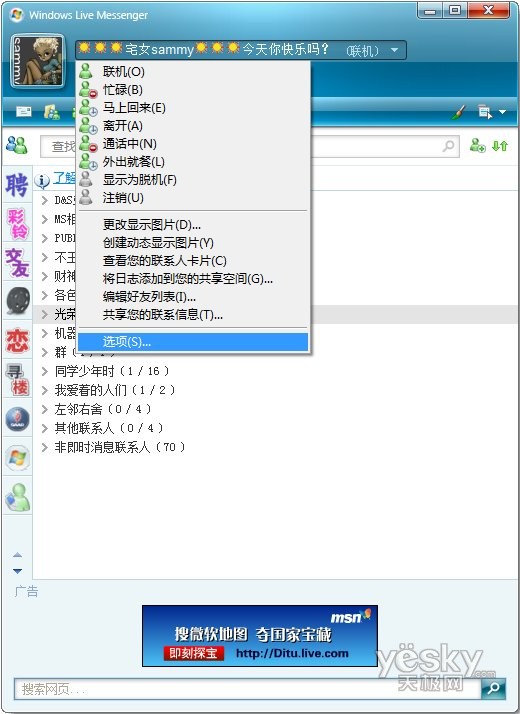Click the 即刻探宝 red ad button
Viewport: 520px width, 714px height.
point(194,653)
